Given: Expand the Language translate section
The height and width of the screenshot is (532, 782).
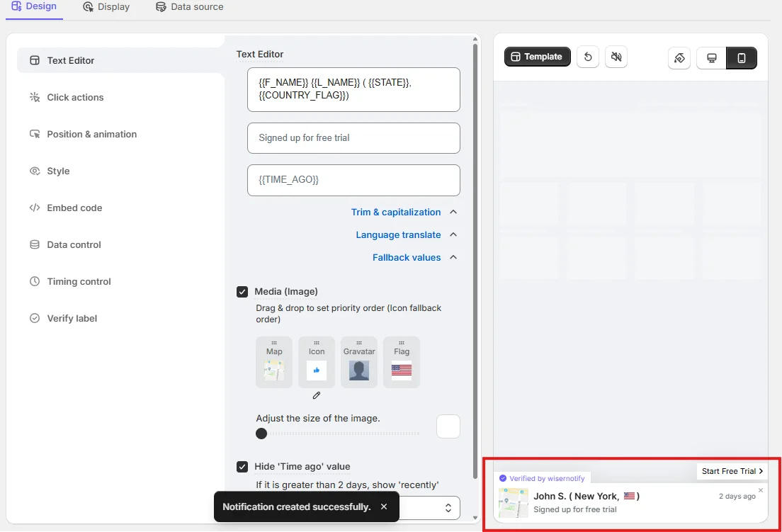Looking at the screenshot, I should [x=406, y=234].
